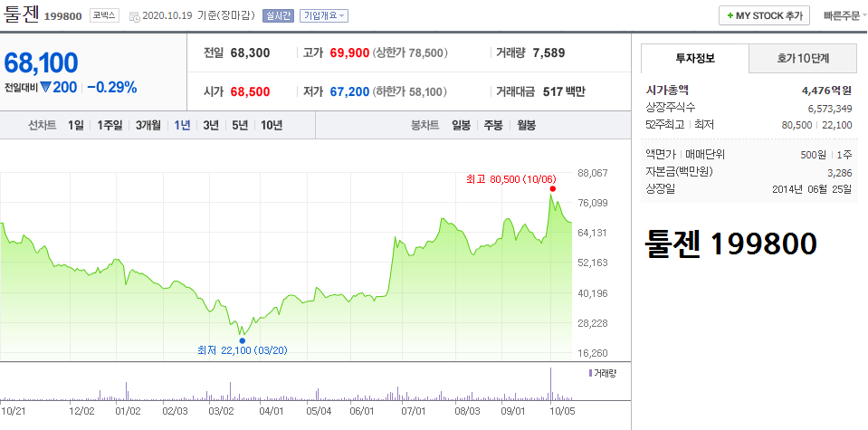
Task: Click the 시가 68,500 value
Action: (251, 91)
